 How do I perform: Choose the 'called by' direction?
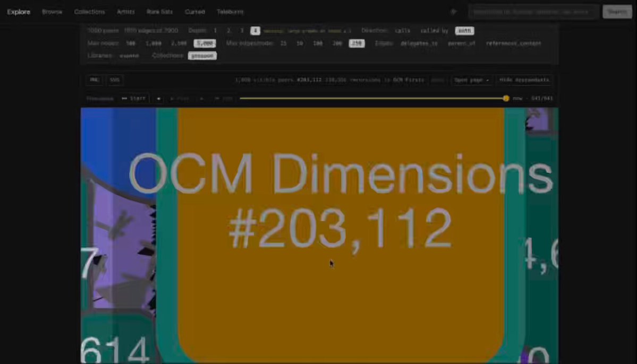pos(434,31)
